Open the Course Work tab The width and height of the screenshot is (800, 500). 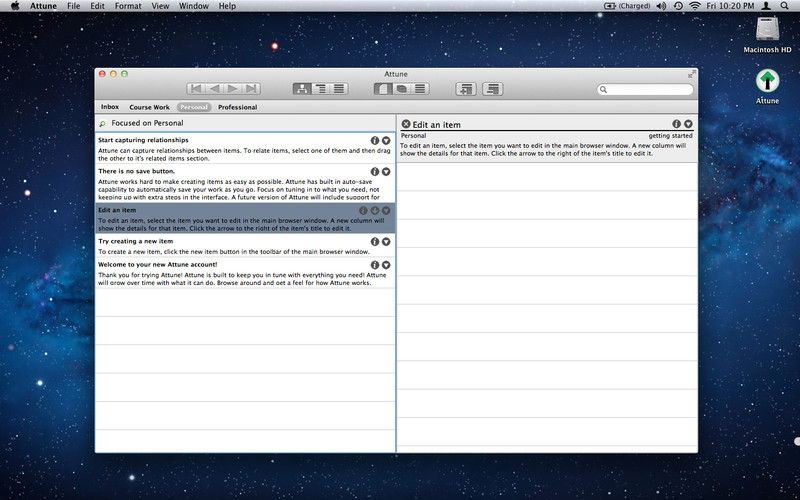coord(149,107)
